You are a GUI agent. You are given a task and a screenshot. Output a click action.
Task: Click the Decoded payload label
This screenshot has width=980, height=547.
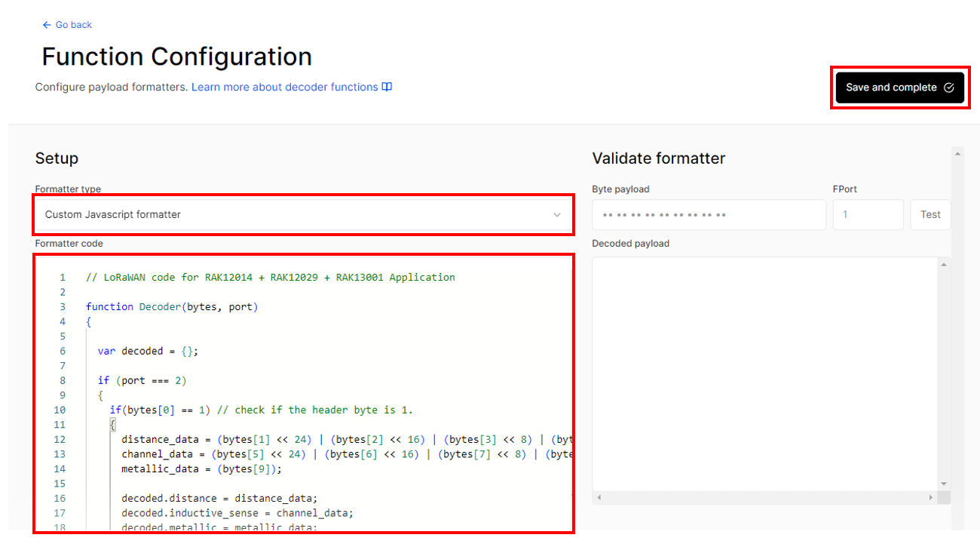(x=631, y=244)
